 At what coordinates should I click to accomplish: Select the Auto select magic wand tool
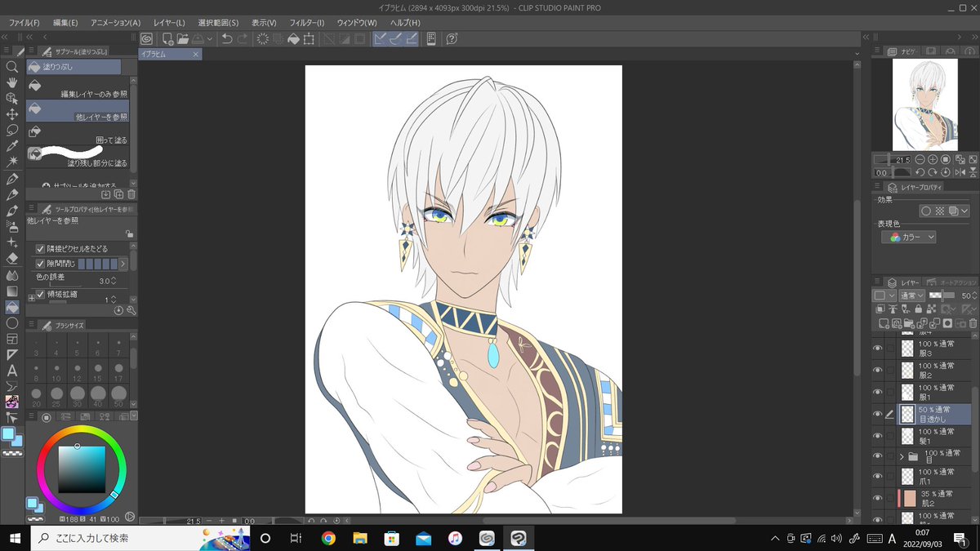pyautogui.click(x=12, y=162)
